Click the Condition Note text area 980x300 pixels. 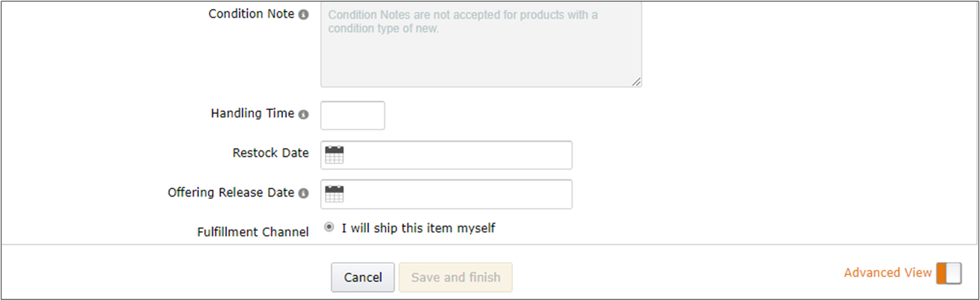coord(480,51)
